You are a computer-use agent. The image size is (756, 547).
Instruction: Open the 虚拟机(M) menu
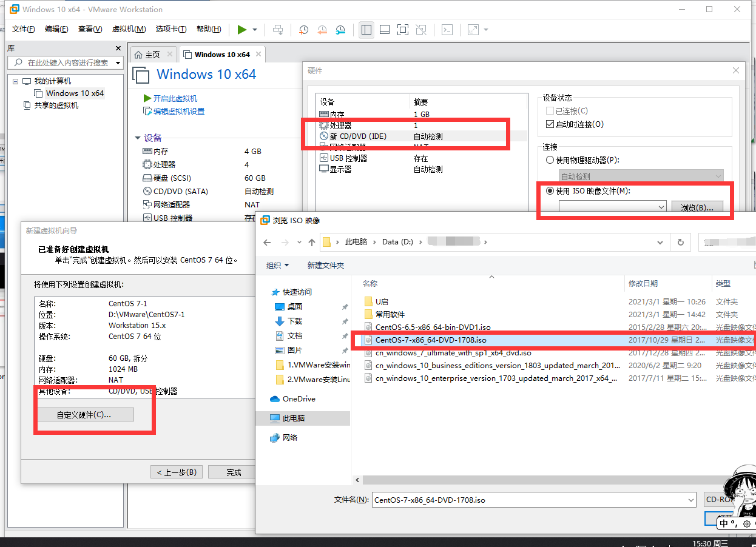point(129,29)
